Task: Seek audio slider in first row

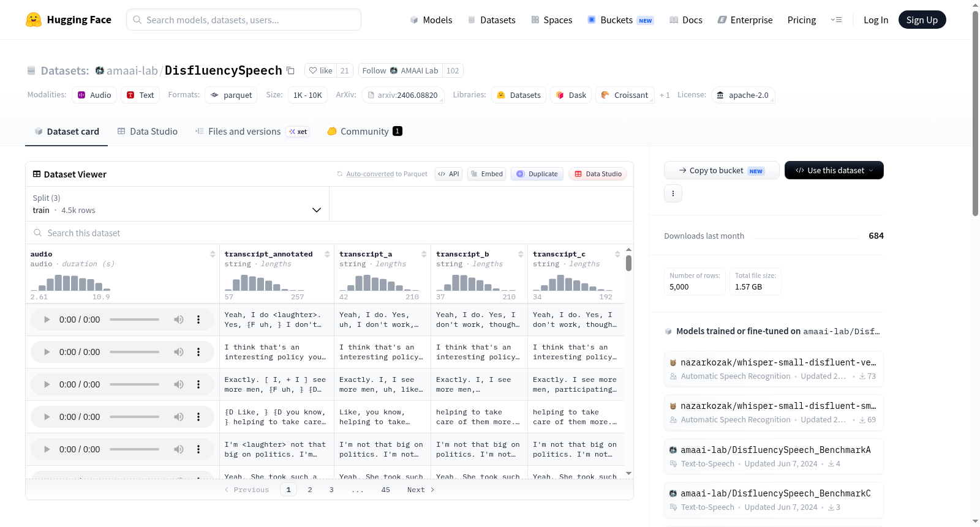Action: click(x=134, y=320)
